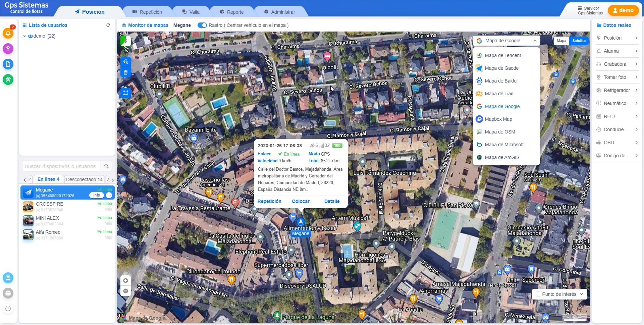This screenshot has width=644, height=325.
Task: Open the Servidor Gps Sistemas selector
Action: coord(590,11)
